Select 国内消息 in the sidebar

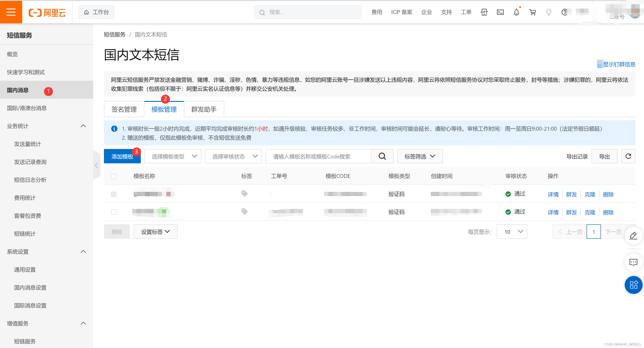coord(46,90)
